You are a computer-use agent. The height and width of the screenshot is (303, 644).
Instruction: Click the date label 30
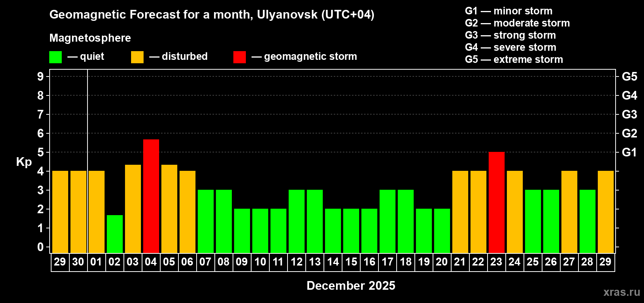click(78, 262)
